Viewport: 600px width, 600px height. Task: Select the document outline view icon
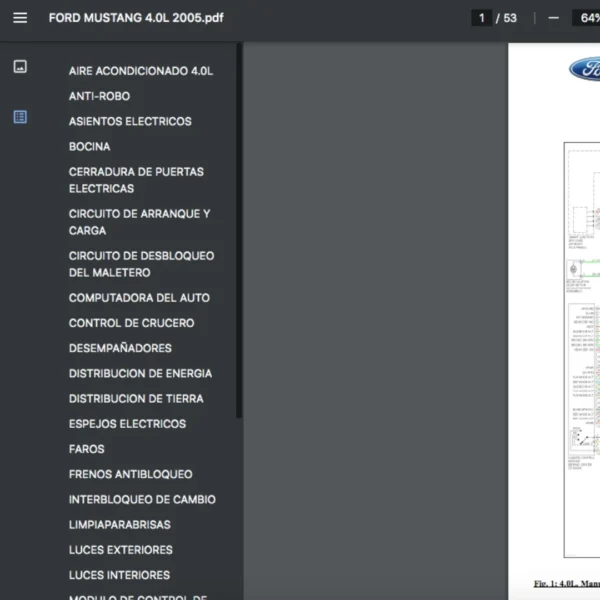pyautogui.click(x=20, y=117)
